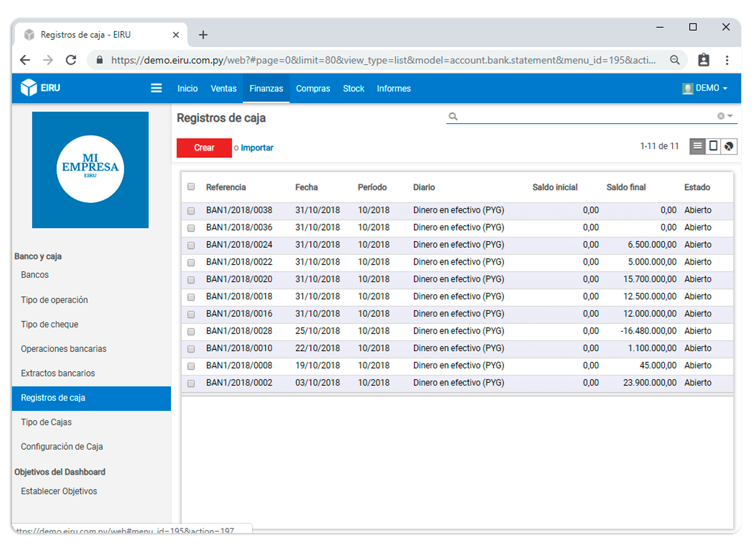The image size is (756, 553).
Task: Open the Inicio menu
Action: 188,88
